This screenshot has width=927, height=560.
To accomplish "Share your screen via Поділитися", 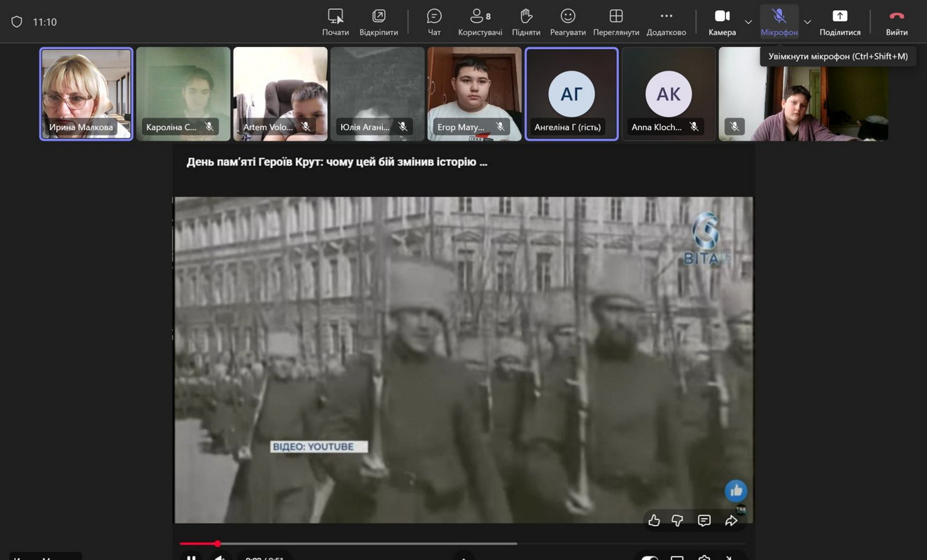I will pyautogui.click(x=839, y=22).
